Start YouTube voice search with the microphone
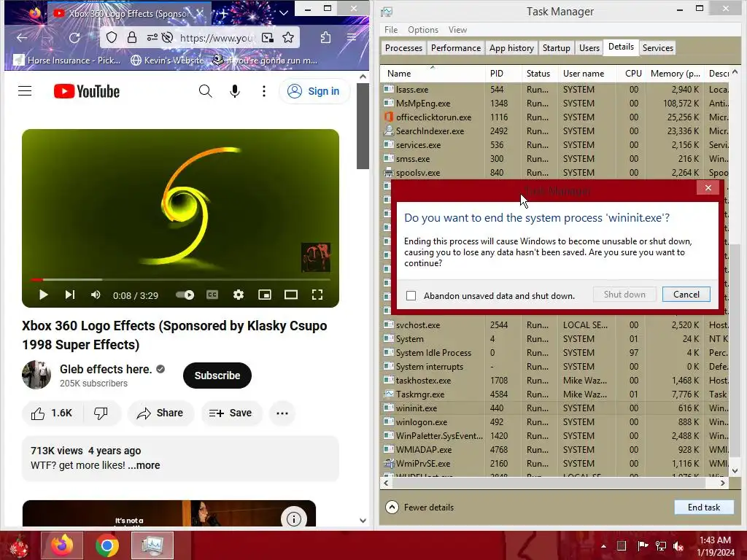 coord(235,91)
